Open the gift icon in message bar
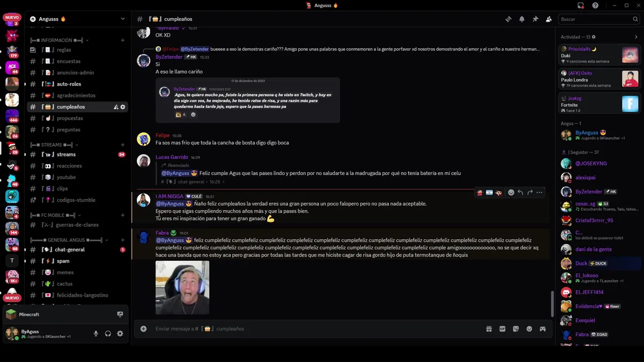The image size is (644, 362). 489,329
